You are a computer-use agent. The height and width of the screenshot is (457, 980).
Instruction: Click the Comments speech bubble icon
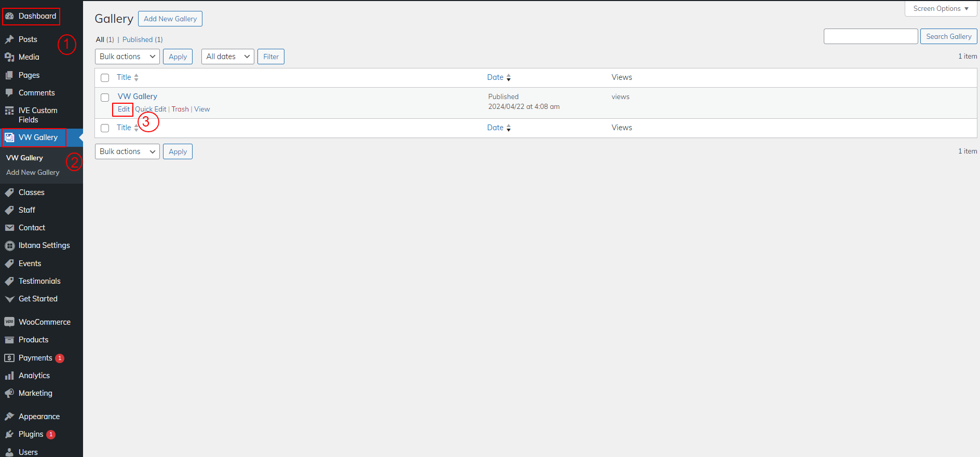coord(9,93)
